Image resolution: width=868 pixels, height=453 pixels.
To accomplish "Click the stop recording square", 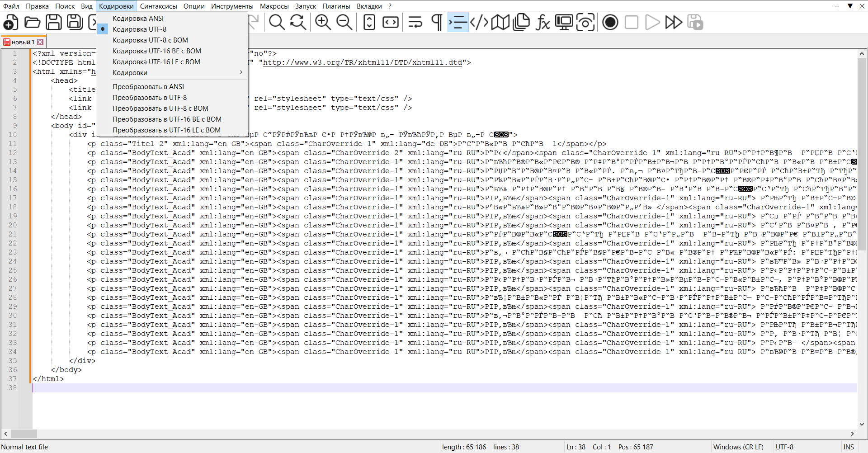I will 632,22.
